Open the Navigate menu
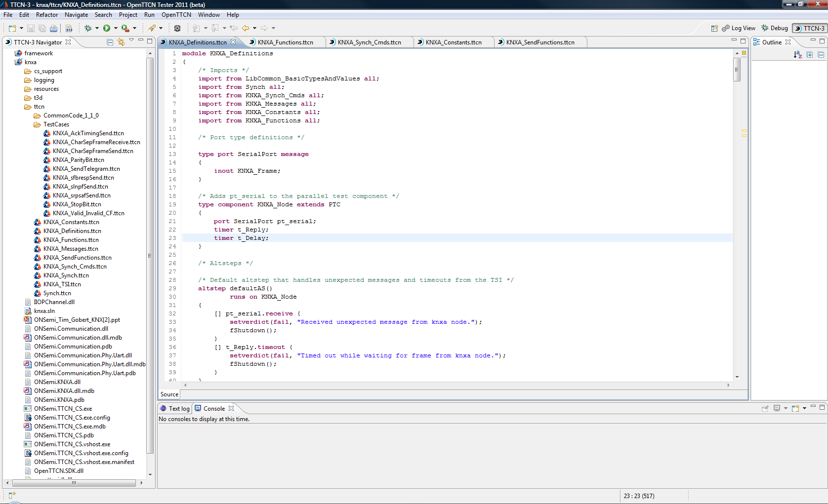The image size is (828, 504). [76, 15]
